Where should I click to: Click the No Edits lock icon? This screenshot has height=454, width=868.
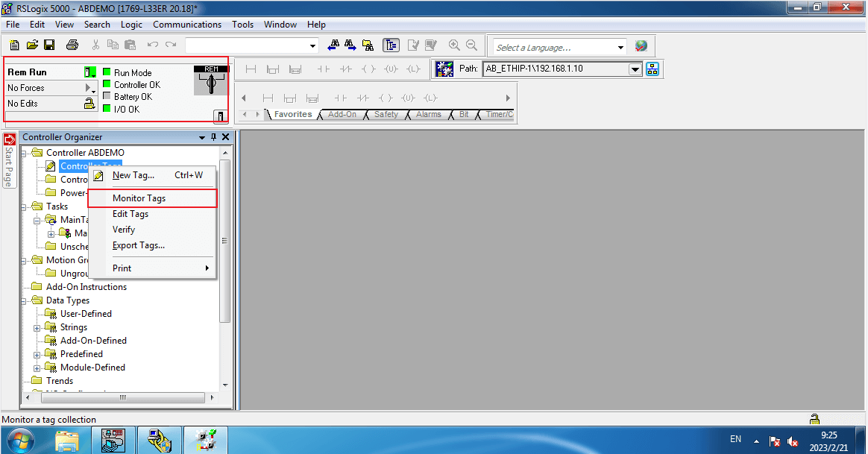(89, 104)
